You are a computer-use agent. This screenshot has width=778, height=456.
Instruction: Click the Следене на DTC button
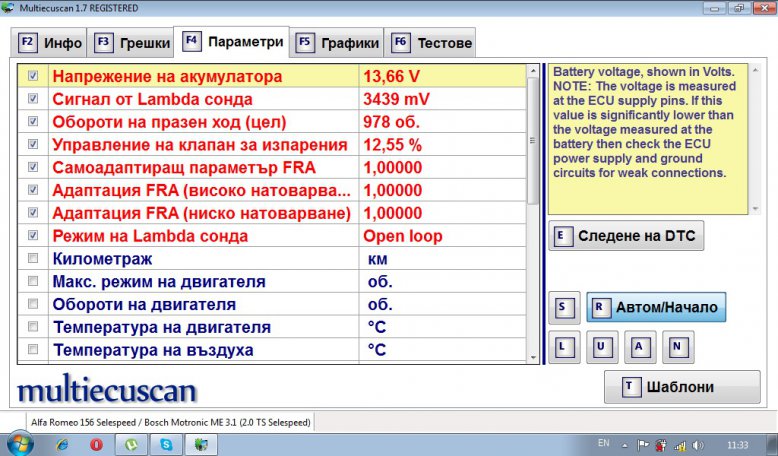[x=627, y=236]
